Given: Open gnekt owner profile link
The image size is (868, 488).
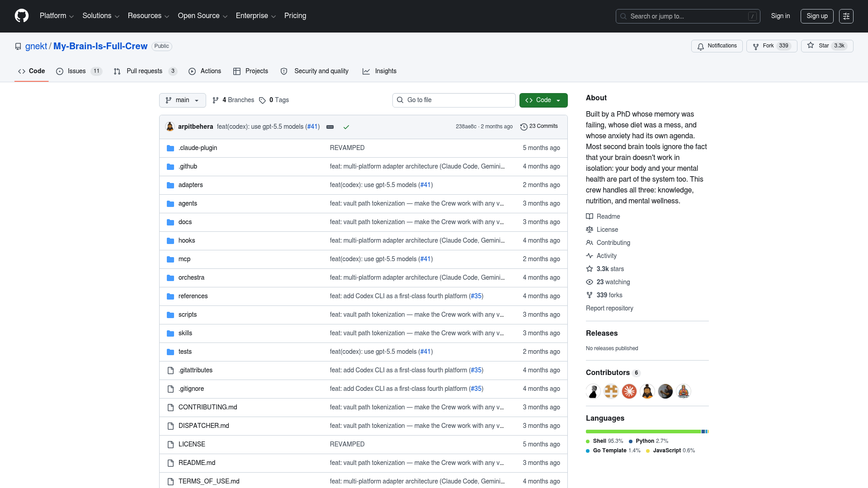Looking at the screenshot, I should [36, 46].
